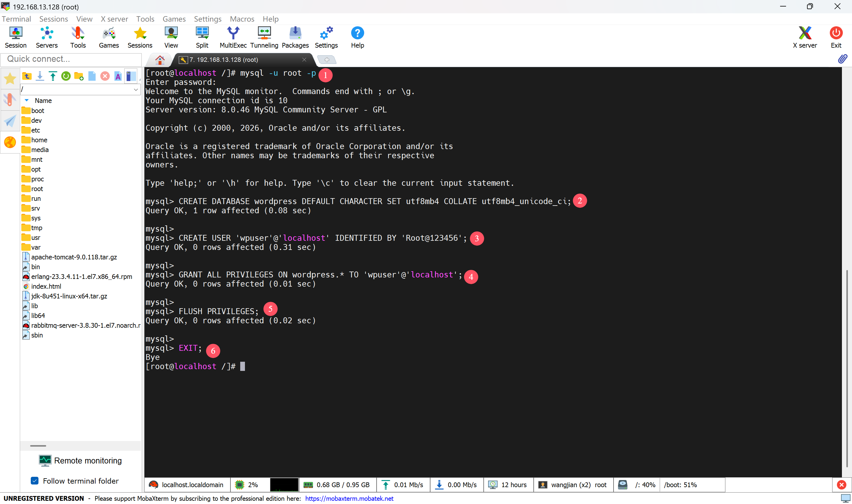Open the Settings gears toolbar icon

click(326, 37)
